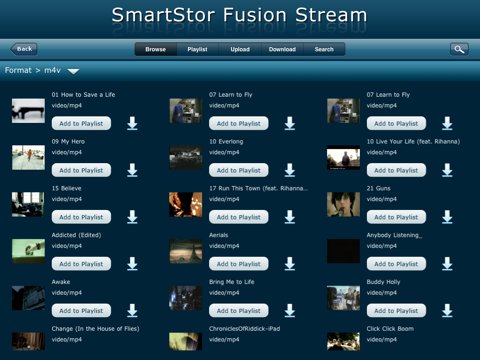Click the 'Awake' title
The width and height of the screenshot is (480, 360).
coord(61,282)
